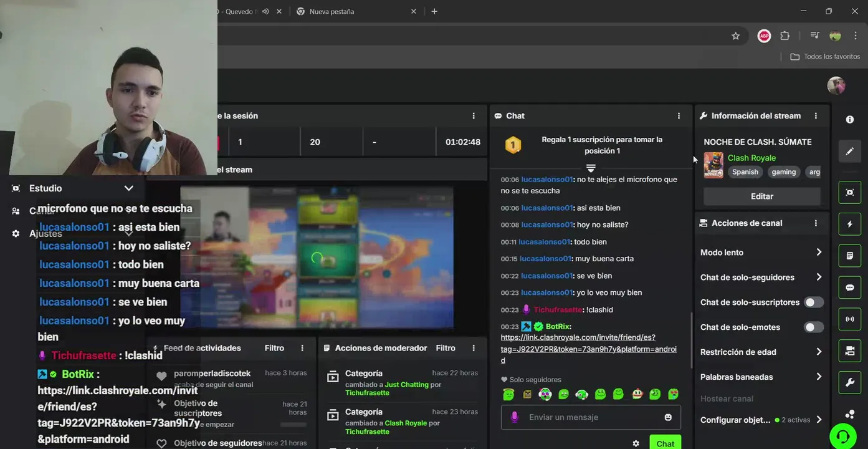Viewport: 868px width, 449px height.
Task: Expand Chat de solo-seguidores options
Action: coord(761,278)
